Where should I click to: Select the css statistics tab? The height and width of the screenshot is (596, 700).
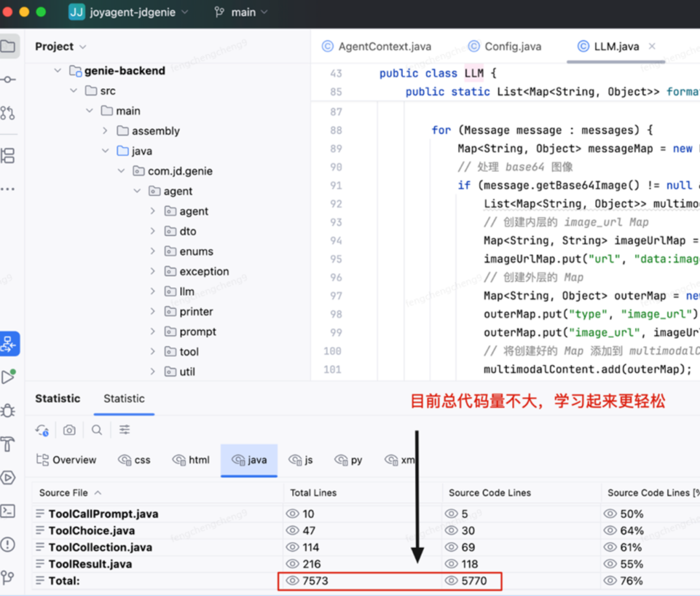click(x=135, y=460)
